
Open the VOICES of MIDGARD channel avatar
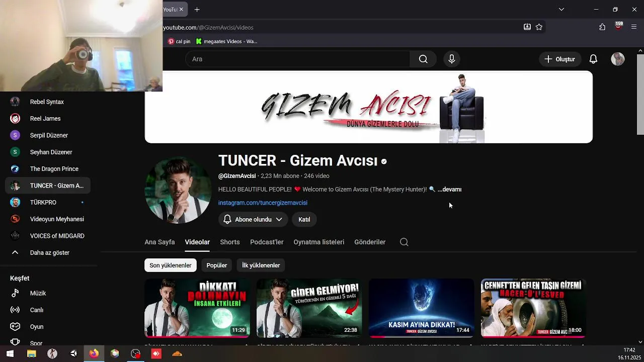click(x=15, y=236)
